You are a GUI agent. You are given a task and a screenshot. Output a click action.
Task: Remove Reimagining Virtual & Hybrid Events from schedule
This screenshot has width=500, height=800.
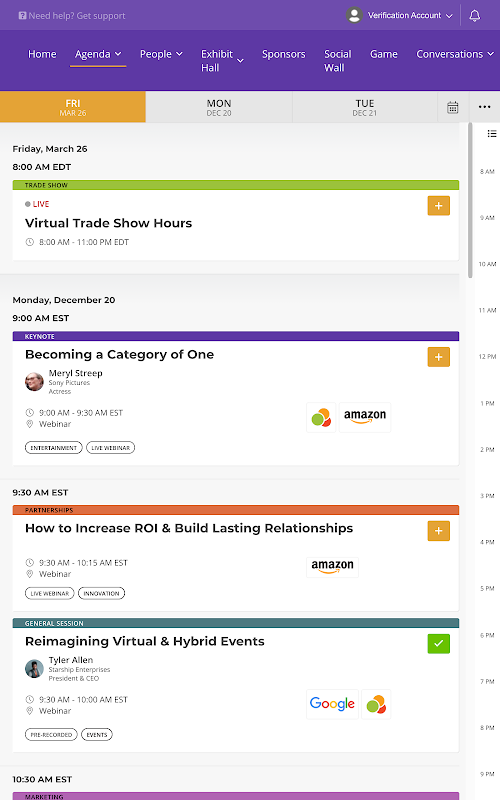coord(438,644)
